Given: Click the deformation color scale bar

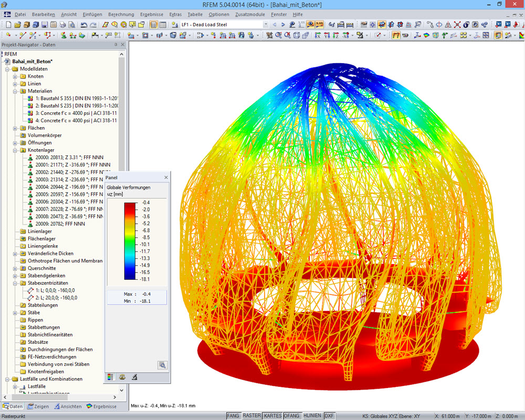Looking at the screenshot, I should (130, 241).
